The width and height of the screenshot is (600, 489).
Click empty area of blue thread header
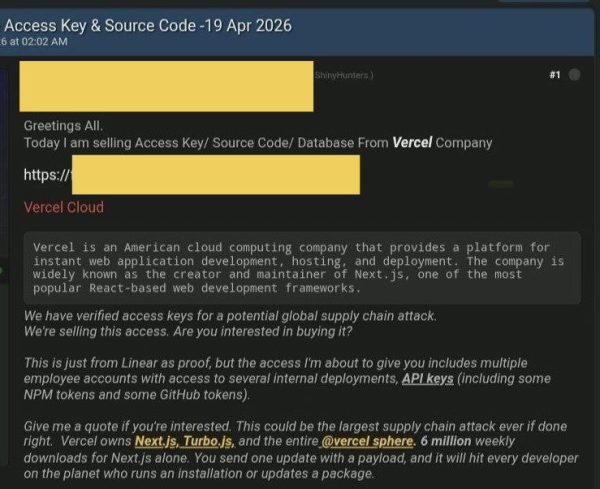(450, 30)
